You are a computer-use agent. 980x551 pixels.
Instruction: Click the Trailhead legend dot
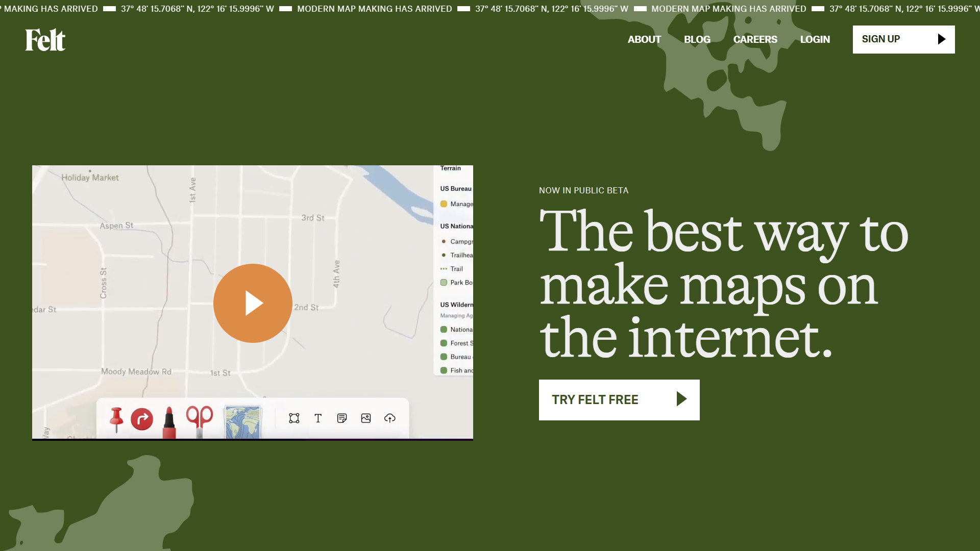click(444, 255)
